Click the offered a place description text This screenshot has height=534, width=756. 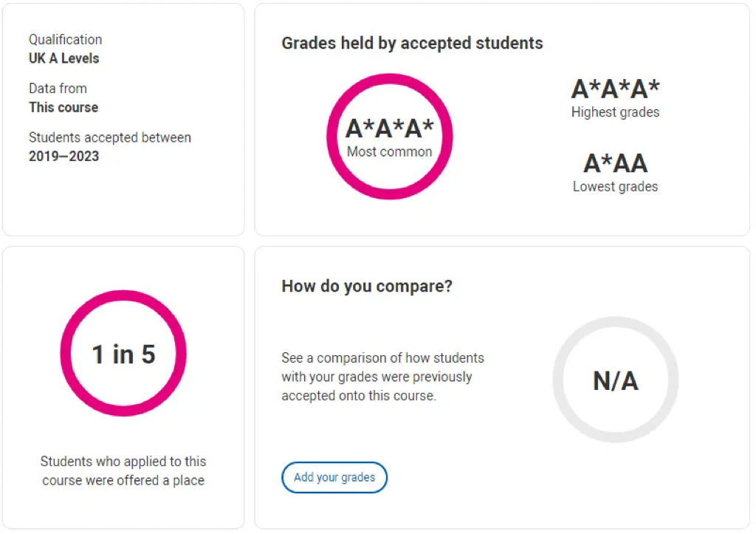pos(123,470)
